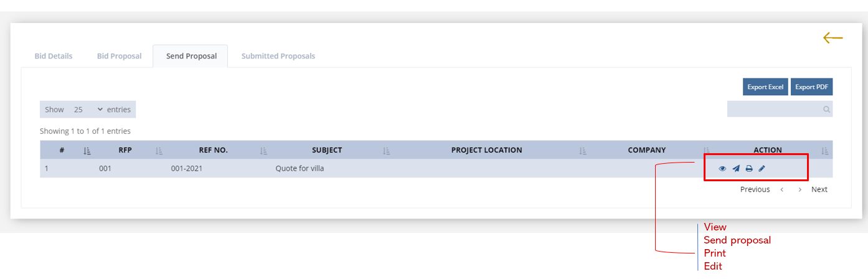Click the eye View icon in Action column
The height and width of the screenshot is (279, 868).
tap(722, 168)
